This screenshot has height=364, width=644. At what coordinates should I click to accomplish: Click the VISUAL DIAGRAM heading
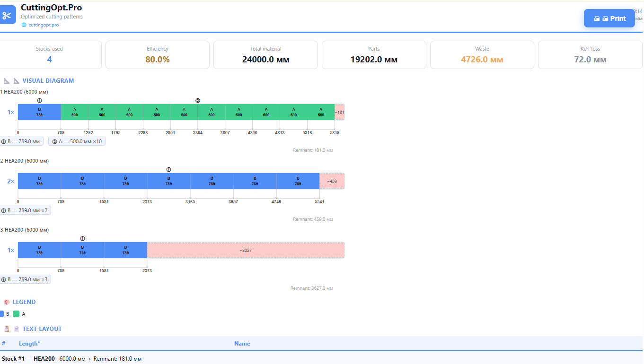48,81
